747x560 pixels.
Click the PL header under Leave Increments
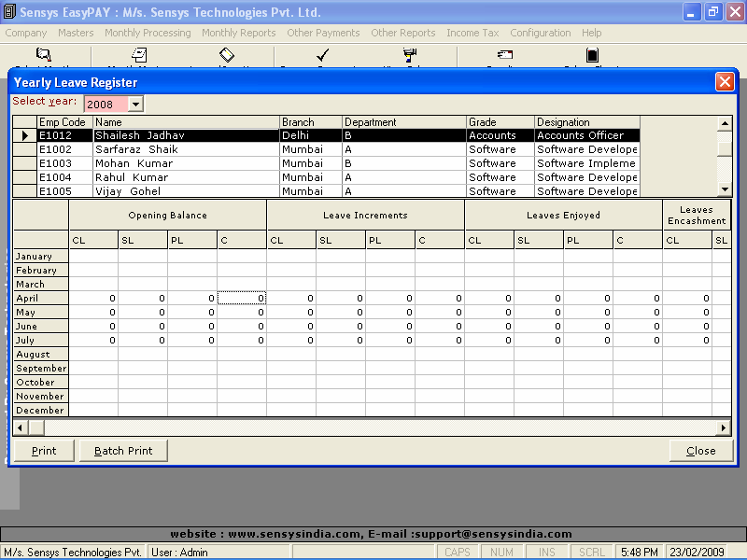[x=390, y=241]
